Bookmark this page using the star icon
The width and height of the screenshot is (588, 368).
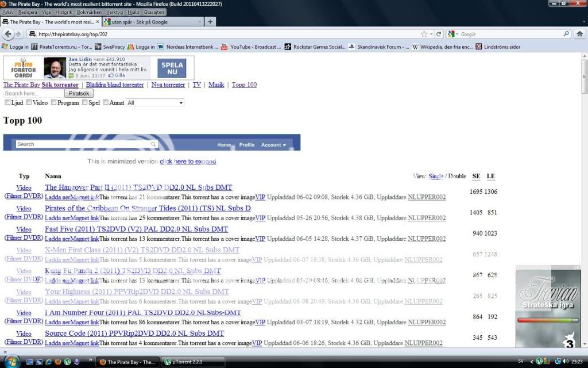click(424, 34)
